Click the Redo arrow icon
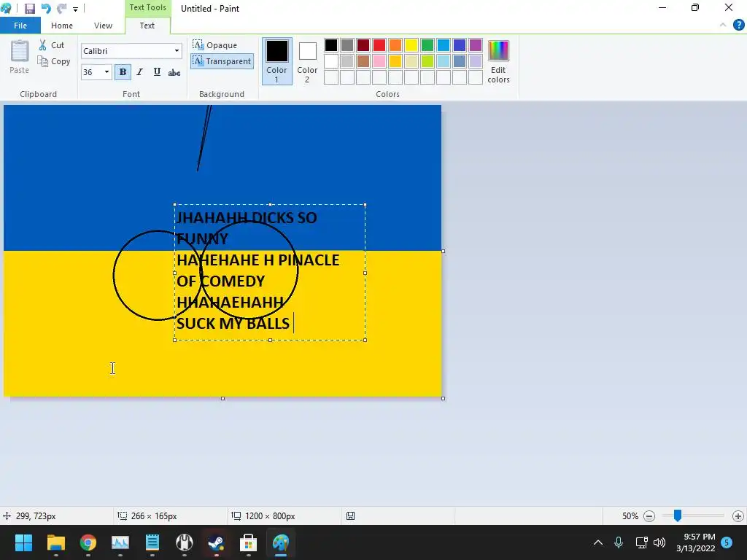 (61, 9)
